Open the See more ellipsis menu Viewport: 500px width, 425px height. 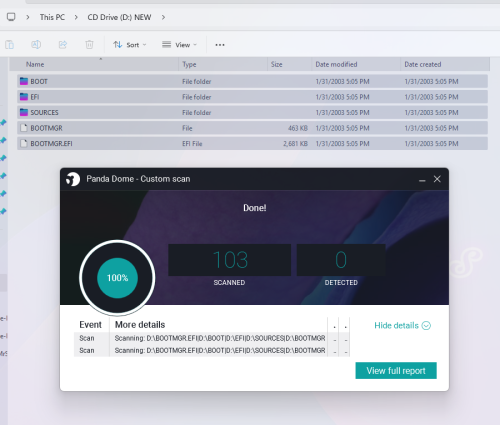tap(220, 45)
